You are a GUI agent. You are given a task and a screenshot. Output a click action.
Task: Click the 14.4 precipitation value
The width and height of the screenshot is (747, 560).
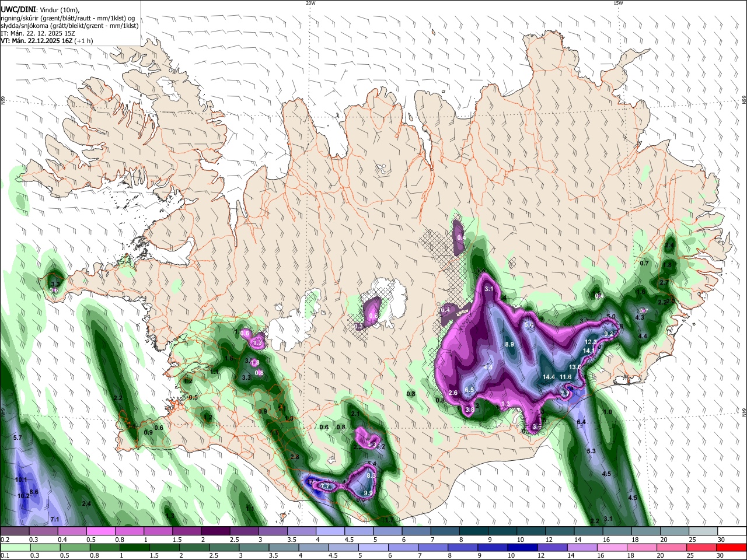pos(549,377)
